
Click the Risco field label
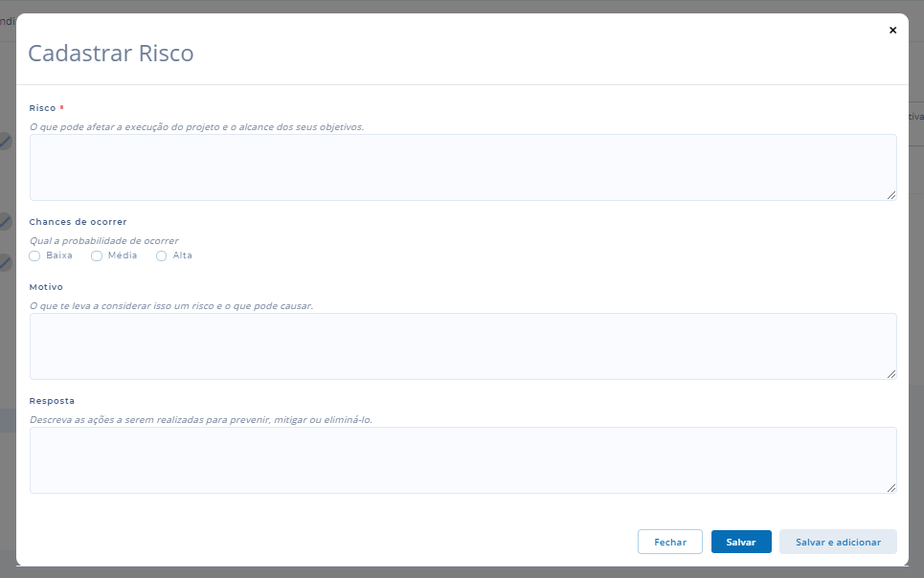click(x=43, y=108)
